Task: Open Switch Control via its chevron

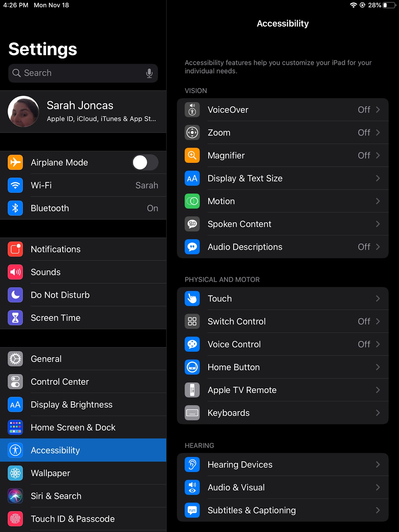Action: point(378,322)
